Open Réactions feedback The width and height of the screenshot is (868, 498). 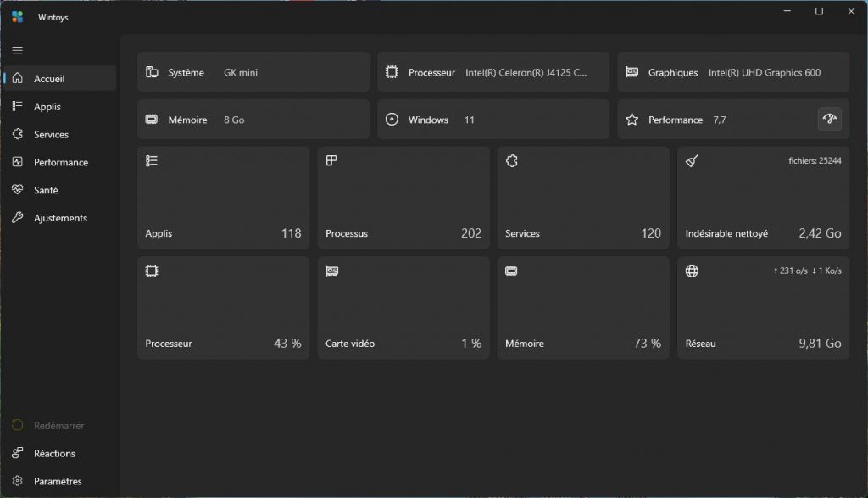60,453
